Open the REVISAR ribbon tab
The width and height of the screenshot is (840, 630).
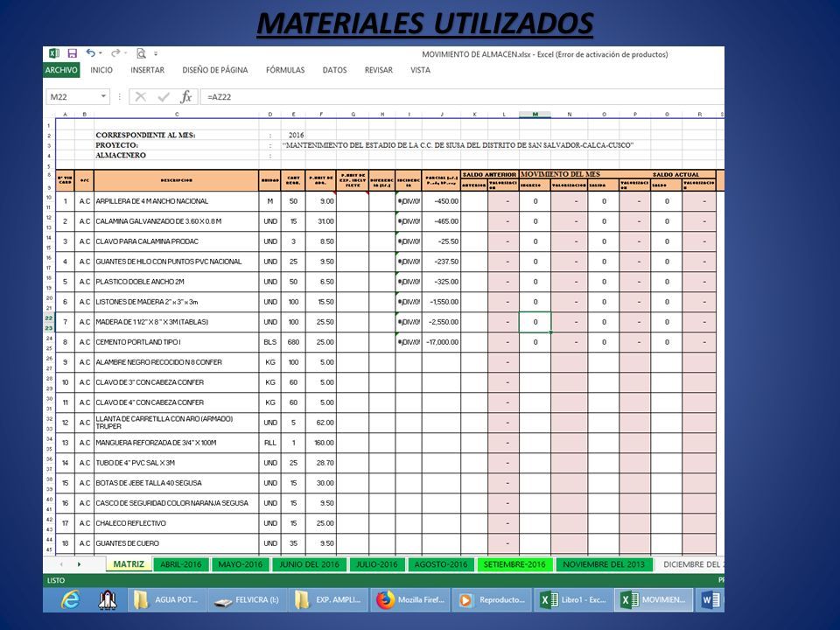[379, 70]
